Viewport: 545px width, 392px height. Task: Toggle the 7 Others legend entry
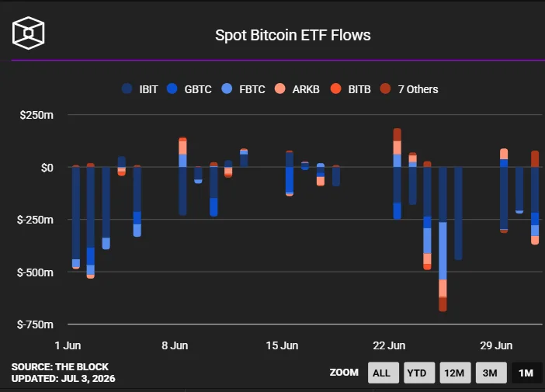(409, 89)
